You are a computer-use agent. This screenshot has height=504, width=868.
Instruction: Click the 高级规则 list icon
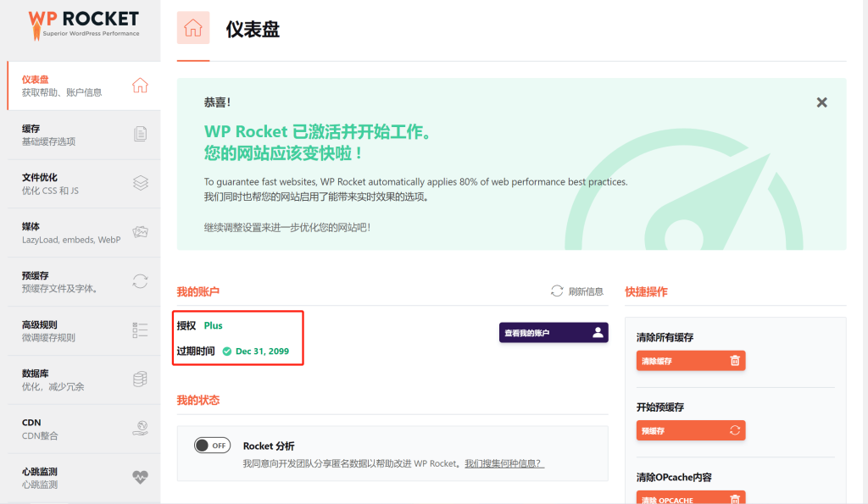tap(141, 330)
